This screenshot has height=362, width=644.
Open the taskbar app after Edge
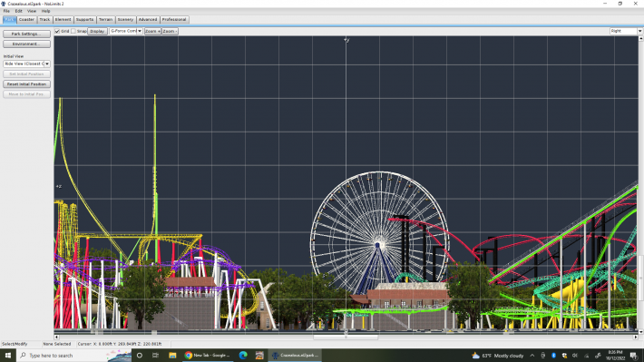point(259,356)
